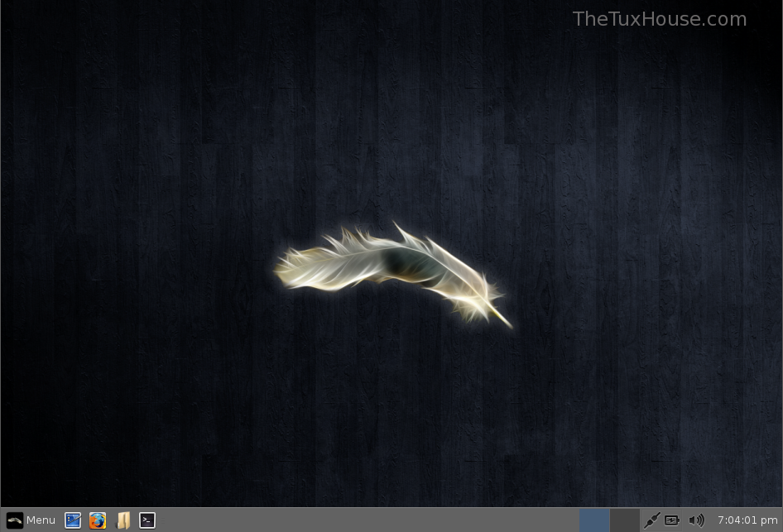Screen dimensions: 783x532
Task: Click the Lubuntu bird logo icon
Action: (x=14, y=520)
